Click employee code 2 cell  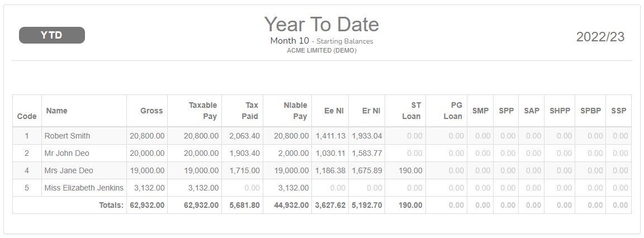[x=27, y=153]
